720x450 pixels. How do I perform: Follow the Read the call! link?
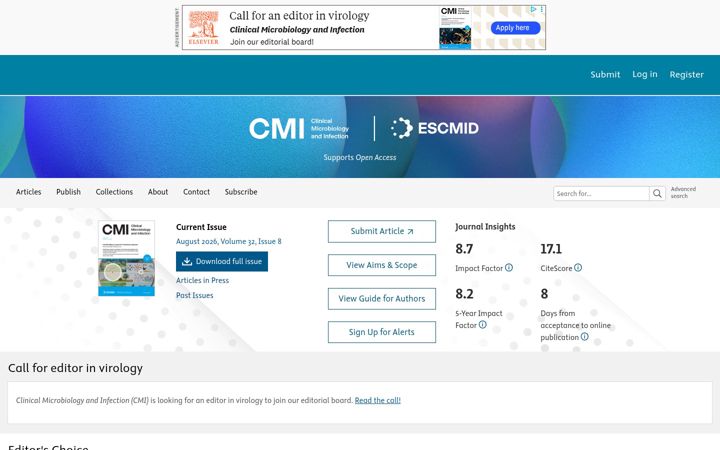point(377,400)
